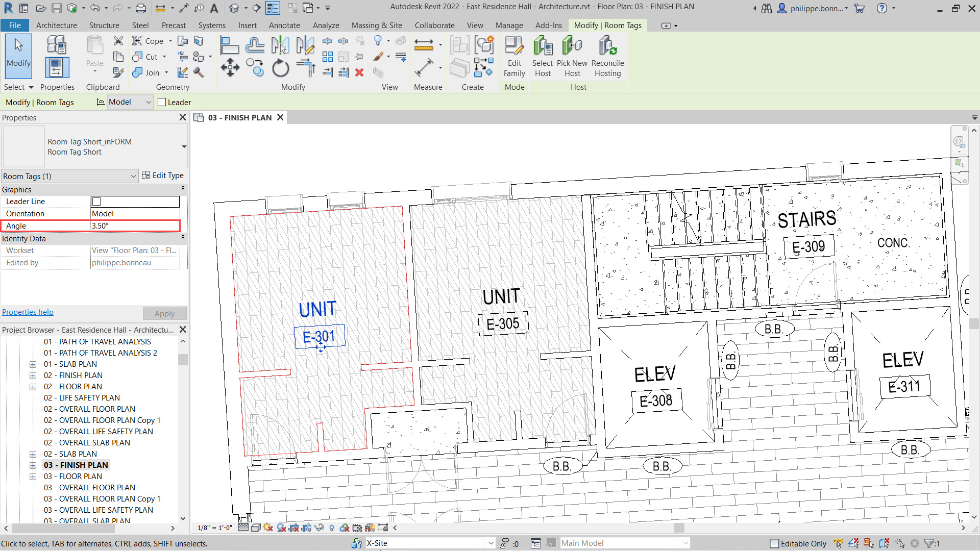Open the Room Tag Short type selector

[x=95, y=146]
